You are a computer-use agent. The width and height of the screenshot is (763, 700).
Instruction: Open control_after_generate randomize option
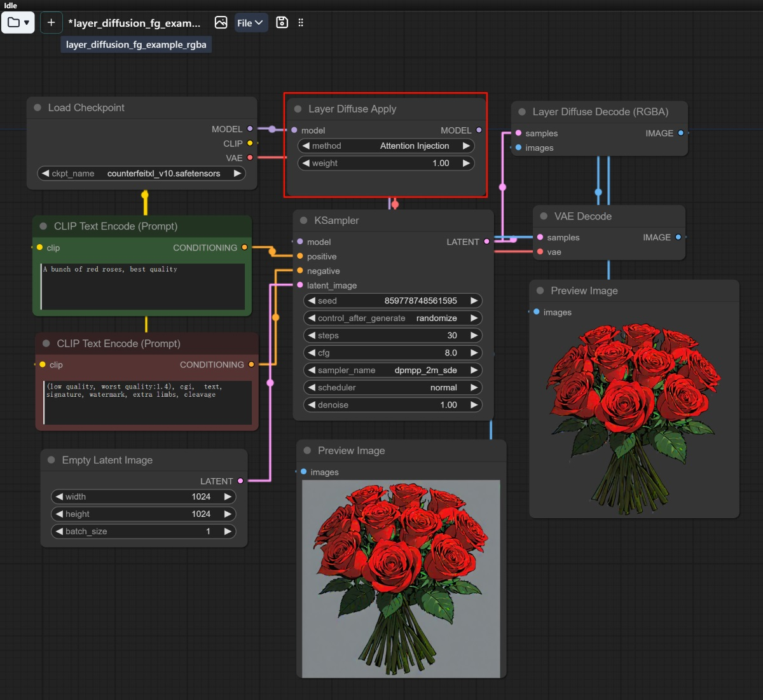click(392, 318)
